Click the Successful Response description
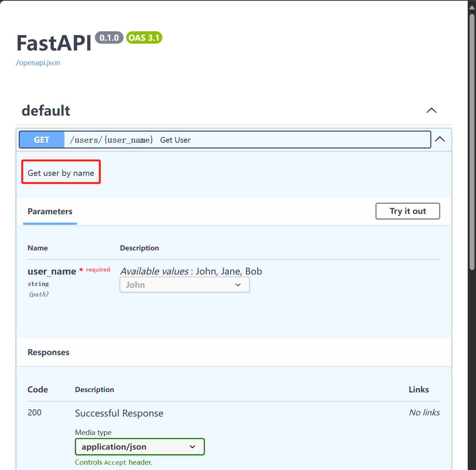 [119, 413]
